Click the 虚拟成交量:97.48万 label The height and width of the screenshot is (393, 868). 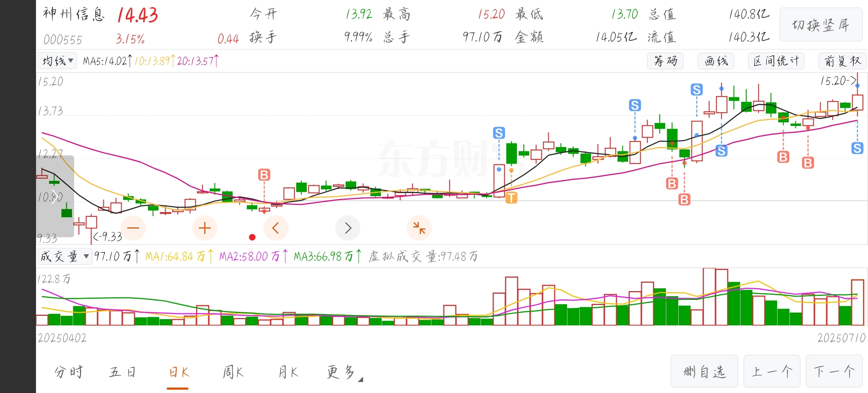423,257
